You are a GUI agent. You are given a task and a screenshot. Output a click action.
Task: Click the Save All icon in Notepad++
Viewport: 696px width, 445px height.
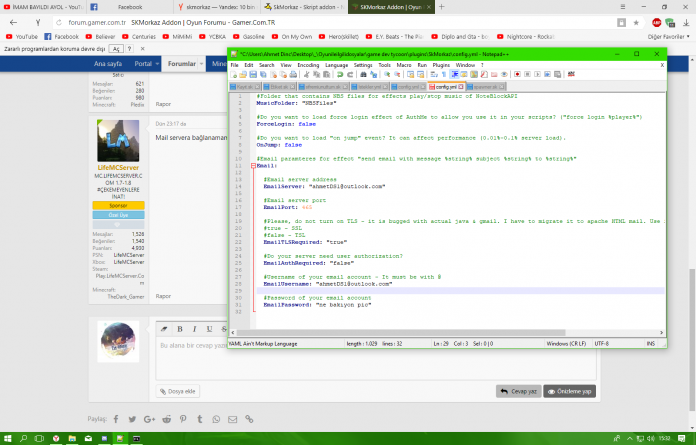pos(263,75)
